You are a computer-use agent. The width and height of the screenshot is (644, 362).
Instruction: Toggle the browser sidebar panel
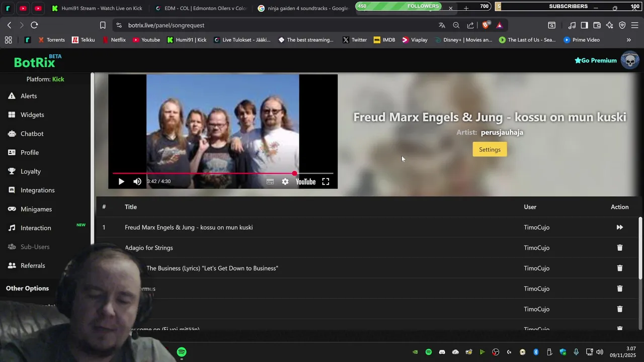pyautogui.click(x=584, y=25)
